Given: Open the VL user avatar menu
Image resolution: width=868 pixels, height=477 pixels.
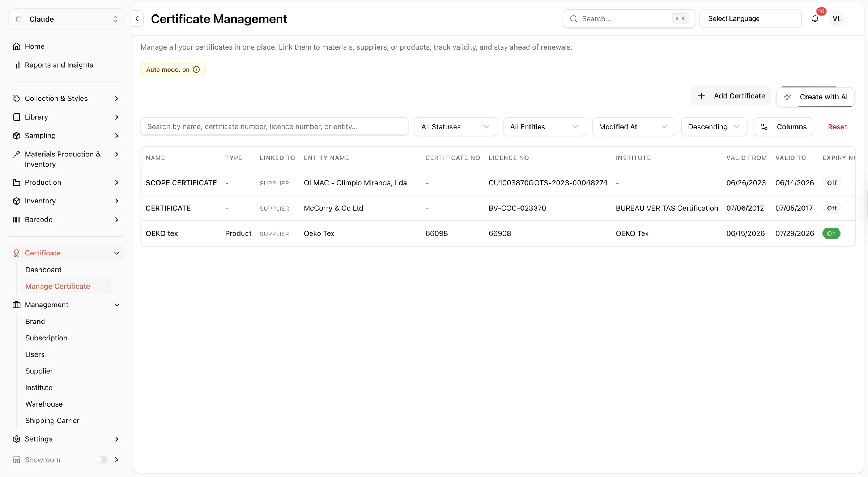Looking at the screenshot, I should (x=837, y=19).
